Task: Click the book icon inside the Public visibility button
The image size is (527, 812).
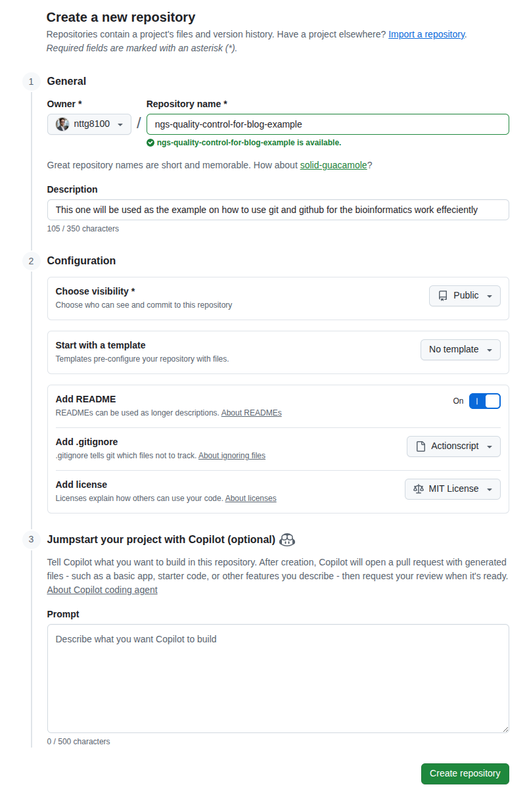Action: (x=444, y=295)
